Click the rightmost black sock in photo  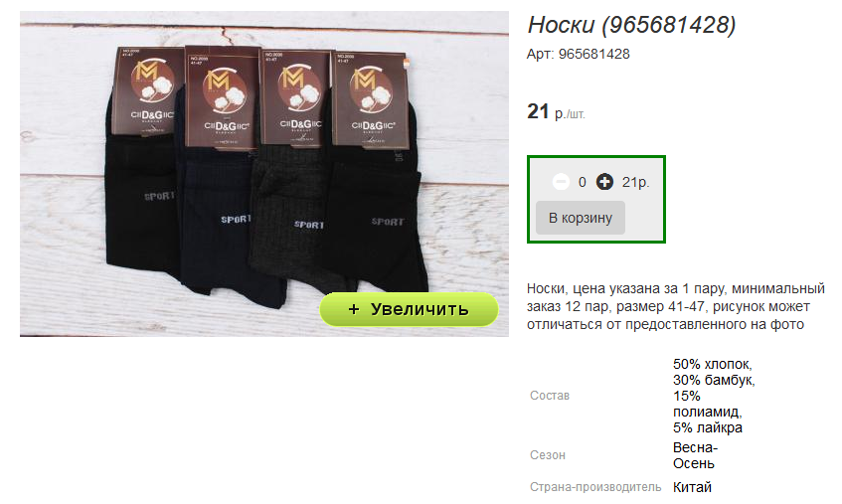[x=384, y=226]
